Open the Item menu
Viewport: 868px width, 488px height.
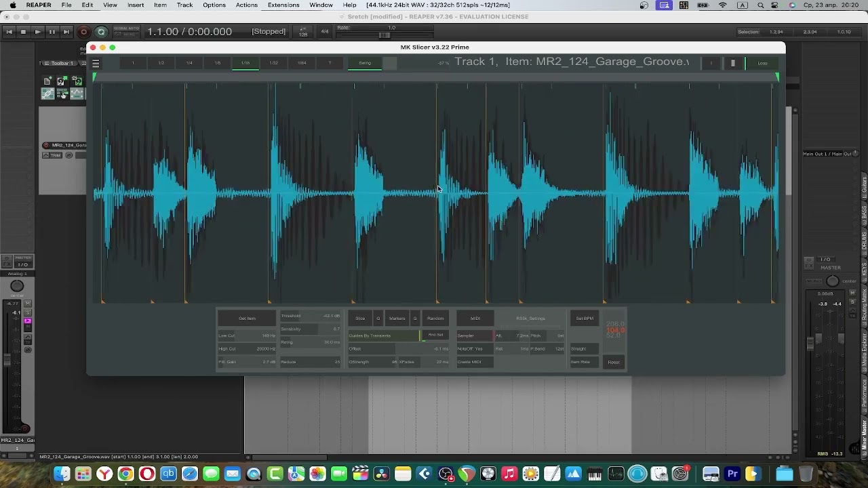pos(160,5)
